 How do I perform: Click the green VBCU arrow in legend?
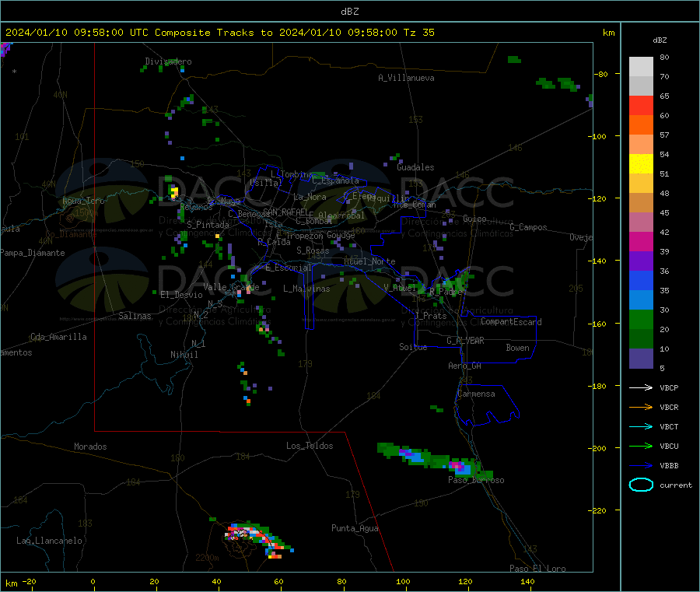tap(641, 446)
